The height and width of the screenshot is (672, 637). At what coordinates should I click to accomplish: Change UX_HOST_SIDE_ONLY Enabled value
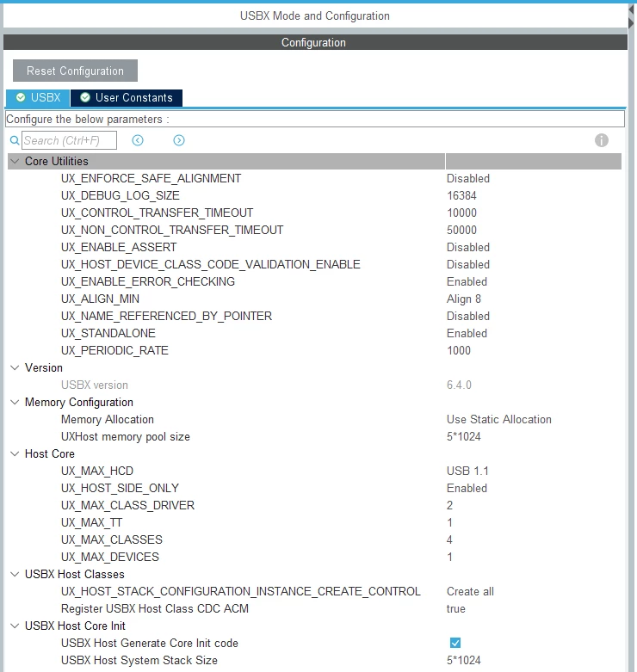467,488
